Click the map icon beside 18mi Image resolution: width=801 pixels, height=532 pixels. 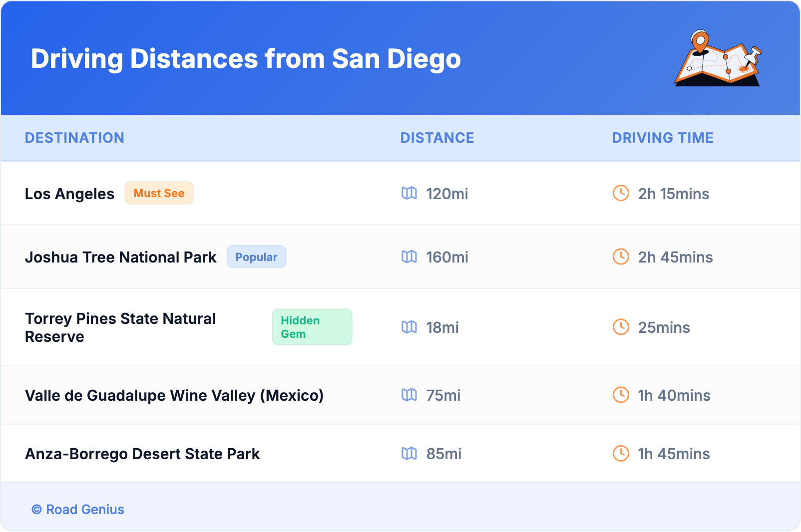409,327
